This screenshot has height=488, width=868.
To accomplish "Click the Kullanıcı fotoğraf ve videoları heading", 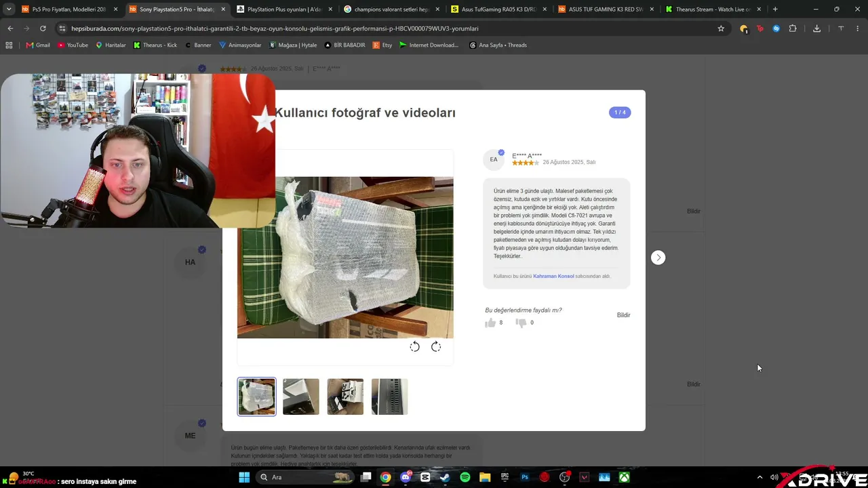I will 365,113.
